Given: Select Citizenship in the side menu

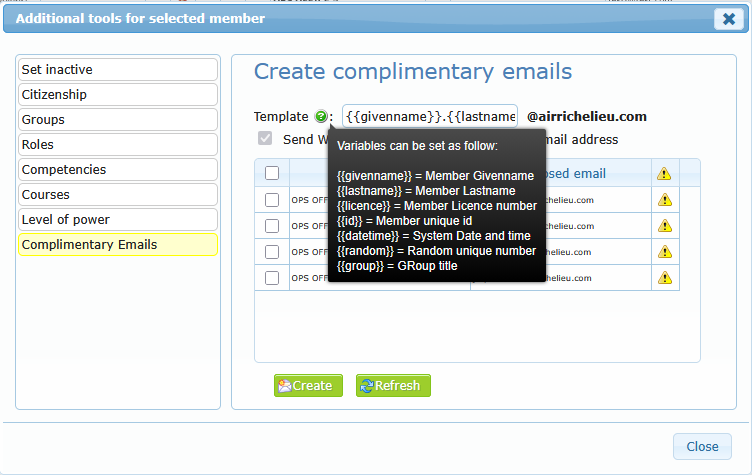Looking at the screenshot, I should click(x=117, y=95).
